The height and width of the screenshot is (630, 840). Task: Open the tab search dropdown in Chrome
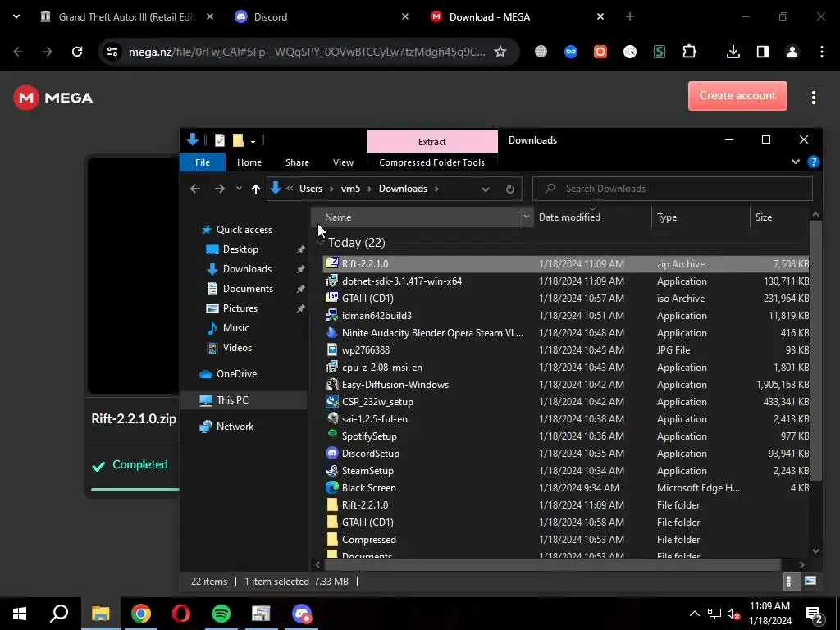pyautogui.click(x=16, y=16)
